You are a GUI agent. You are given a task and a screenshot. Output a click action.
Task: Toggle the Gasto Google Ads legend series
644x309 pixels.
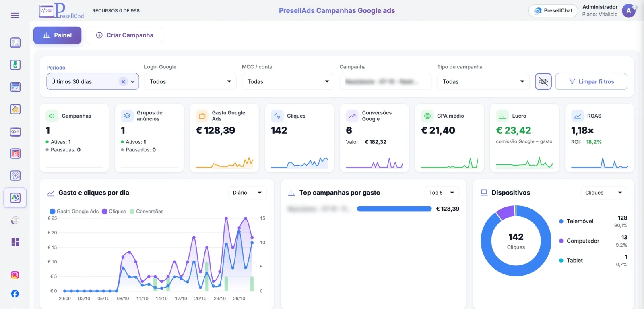[74, 212]
